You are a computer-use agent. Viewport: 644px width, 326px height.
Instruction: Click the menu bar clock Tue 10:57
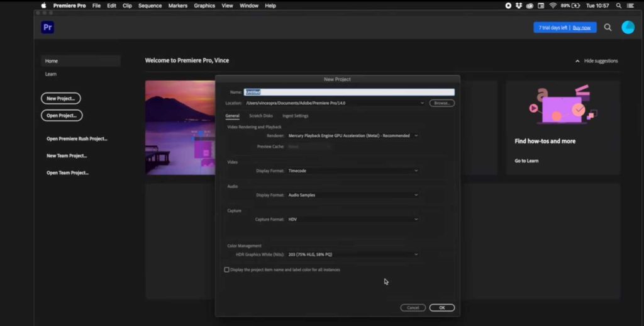(x=597, y=6)
